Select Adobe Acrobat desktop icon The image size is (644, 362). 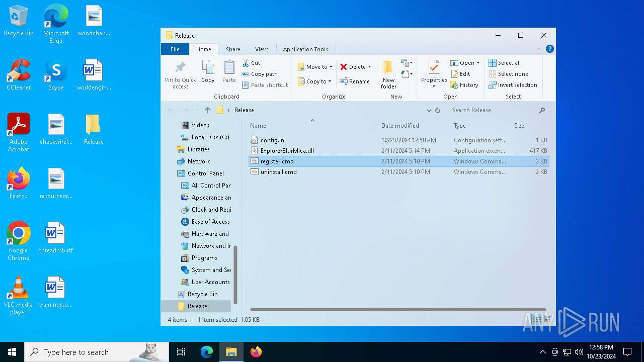coord(19,133)
